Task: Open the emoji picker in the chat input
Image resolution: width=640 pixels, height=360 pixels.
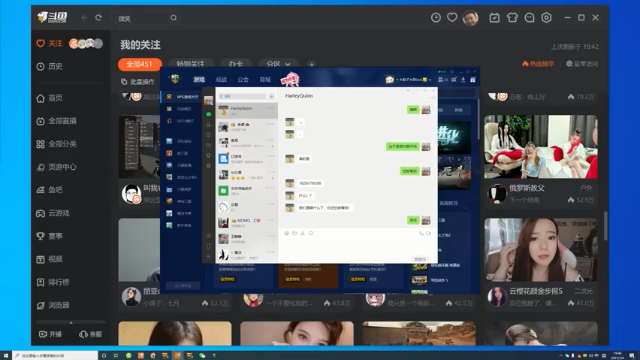Action: (287, 233)
